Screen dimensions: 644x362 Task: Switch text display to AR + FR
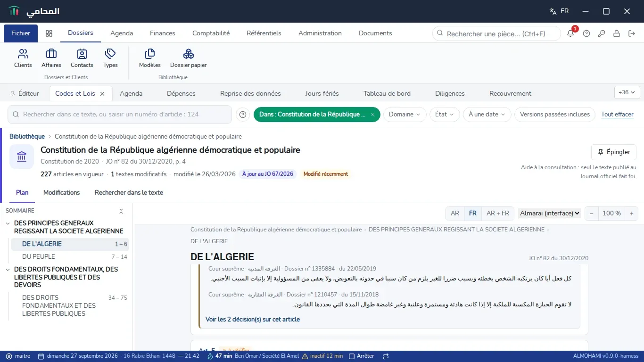(498, 213)
